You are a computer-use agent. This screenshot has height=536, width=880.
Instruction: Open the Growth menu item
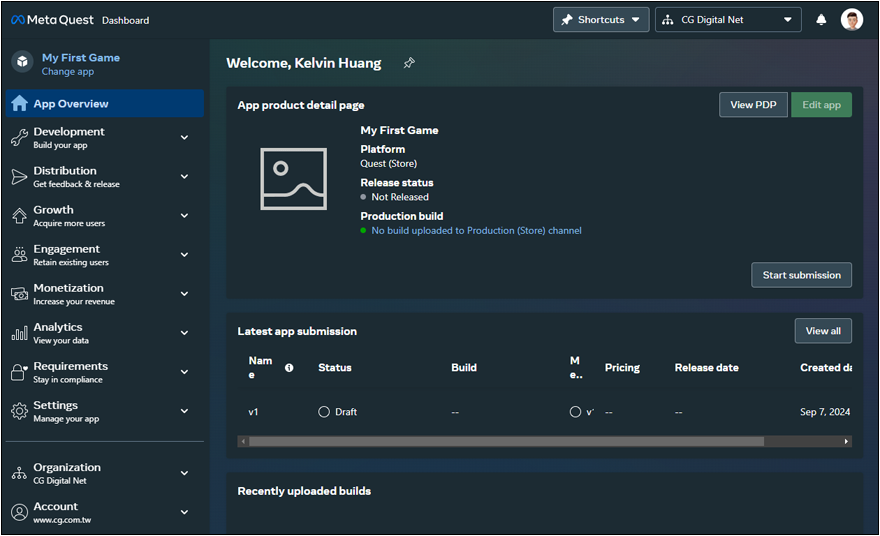pyautogui.click(x=105, y=216)
